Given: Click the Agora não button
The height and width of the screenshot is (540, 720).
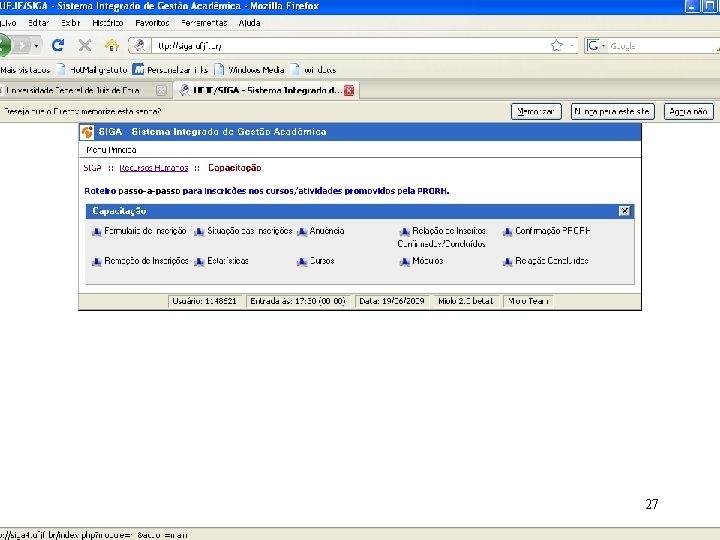Looking at the screenshot, I should [688, 112].
